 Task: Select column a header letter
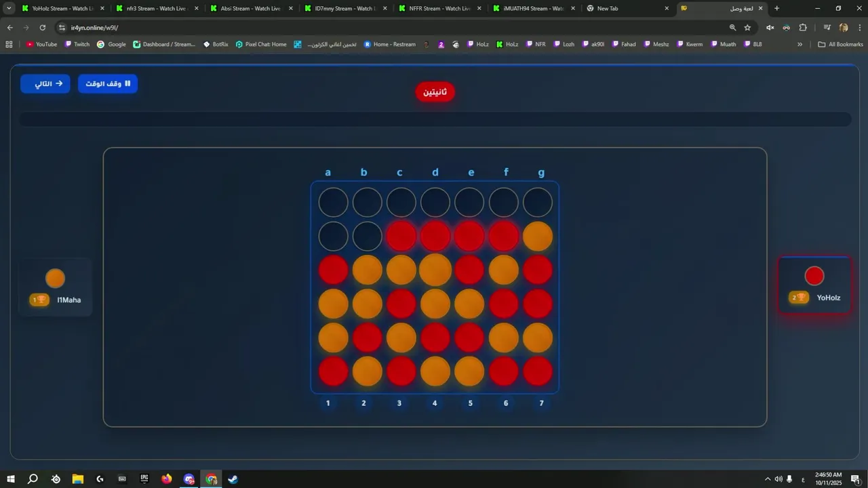coord(328,172)
